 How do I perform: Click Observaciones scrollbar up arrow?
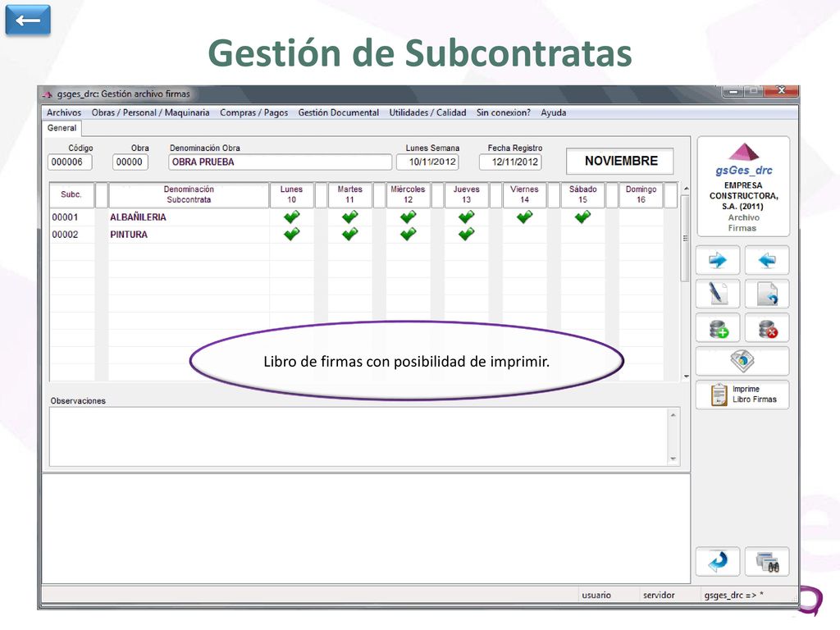(673, 415)
